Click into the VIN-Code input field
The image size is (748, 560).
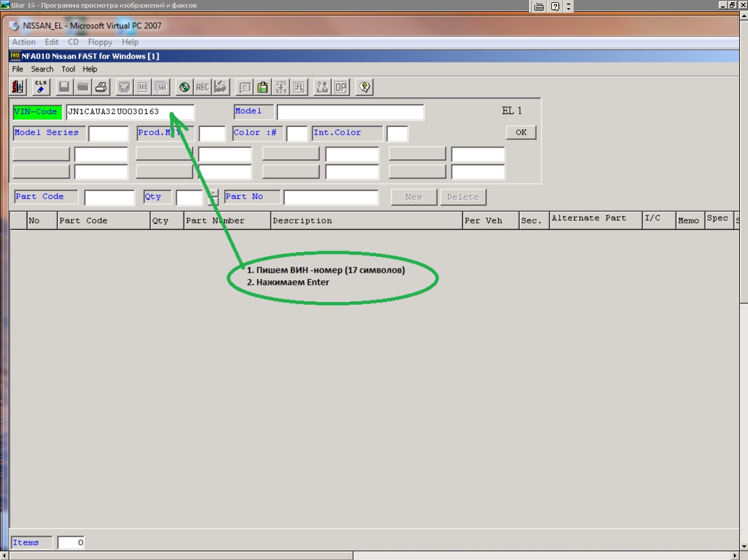(x=129, y=112)
